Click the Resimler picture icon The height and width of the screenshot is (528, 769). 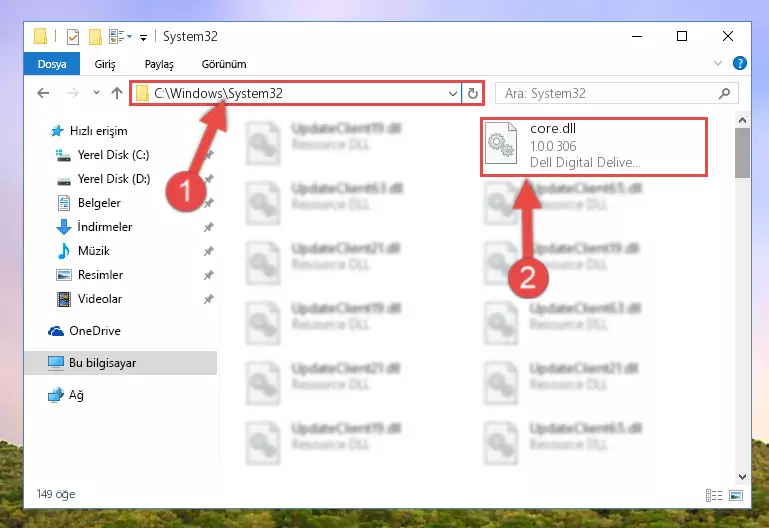click(x=64, y=275)
